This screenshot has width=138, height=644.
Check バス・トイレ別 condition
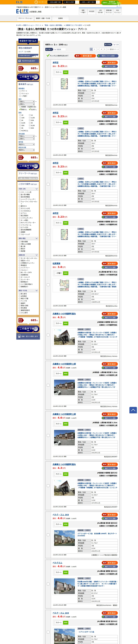pyautogui.click(x=20, y=192)
